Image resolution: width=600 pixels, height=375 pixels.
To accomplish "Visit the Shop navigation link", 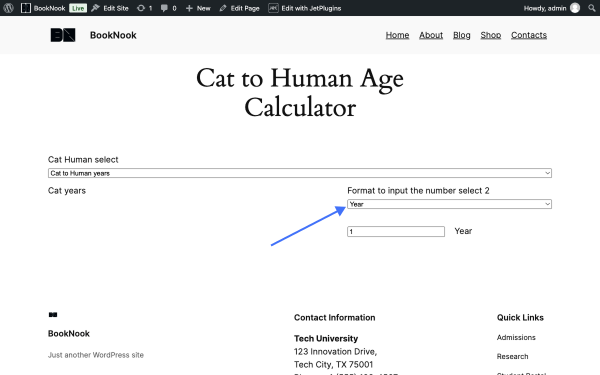I will pos(491,35).
